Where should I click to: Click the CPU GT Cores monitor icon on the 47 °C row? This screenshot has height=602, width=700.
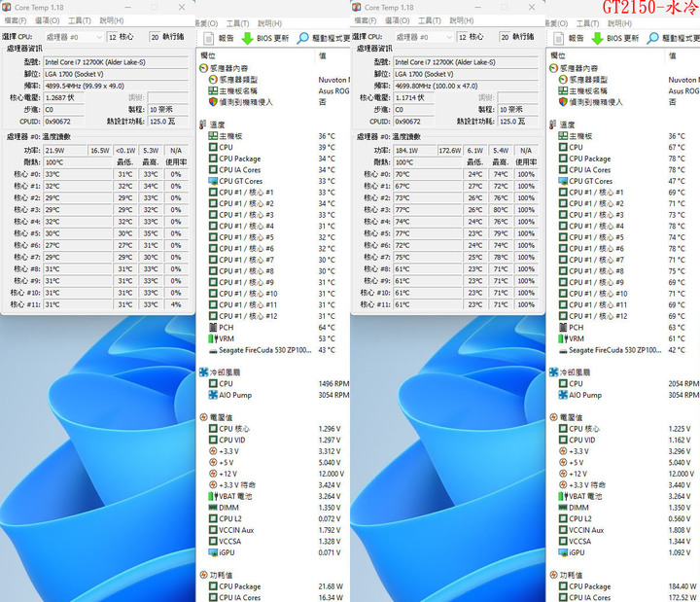(x=563, y=181)
